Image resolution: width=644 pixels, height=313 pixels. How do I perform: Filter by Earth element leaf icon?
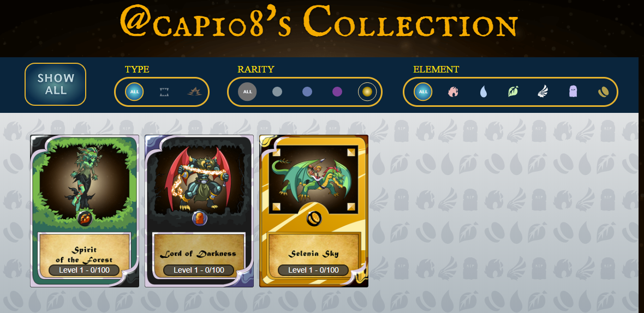(x=513, y=92)
